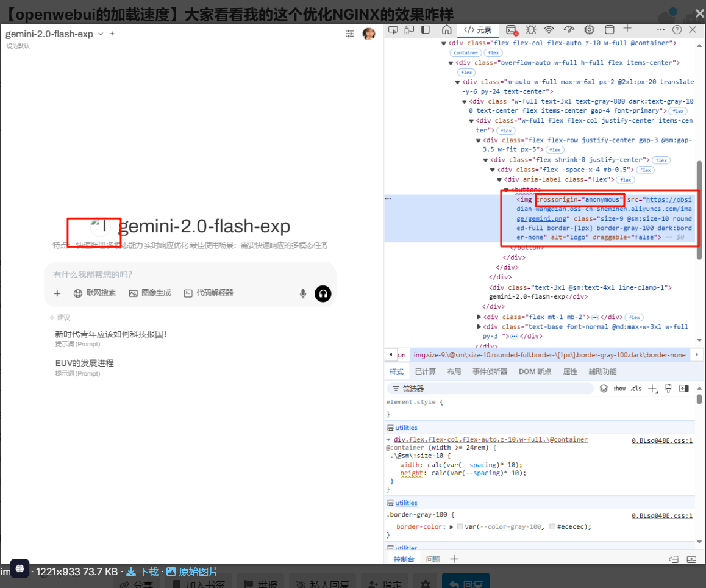Toggle the computed styles sidebar pane icon
Screen dimensions: 706x588
point(684,389)
